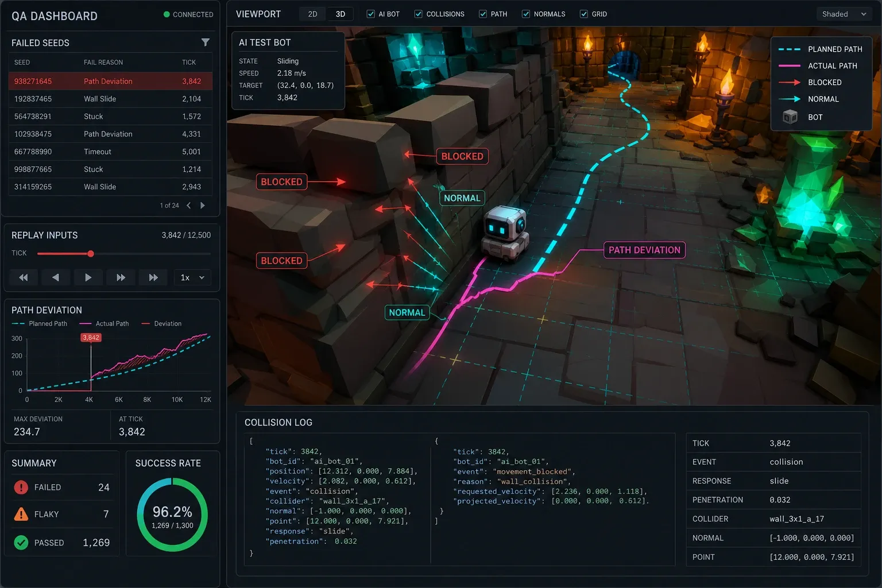Select the seed 564738291 Stuck row
The height and width of the screenshot is (588, 882).
(x=110, y=117)
